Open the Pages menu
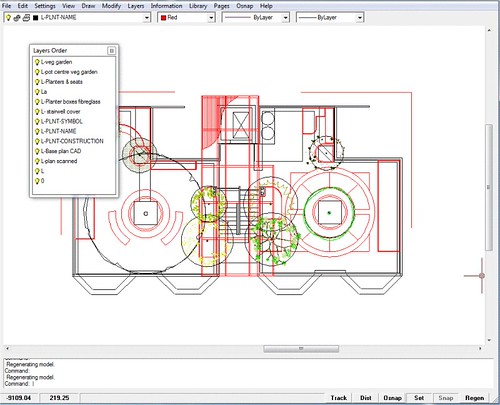Image resolution: width=500 pixels, height=405 pixels. (222, 6)
